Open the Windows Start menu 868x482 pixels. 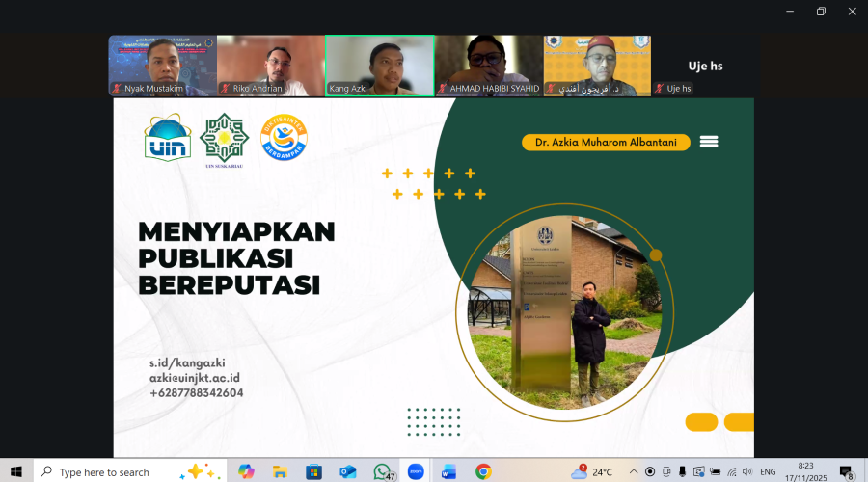tap(16, 472)
